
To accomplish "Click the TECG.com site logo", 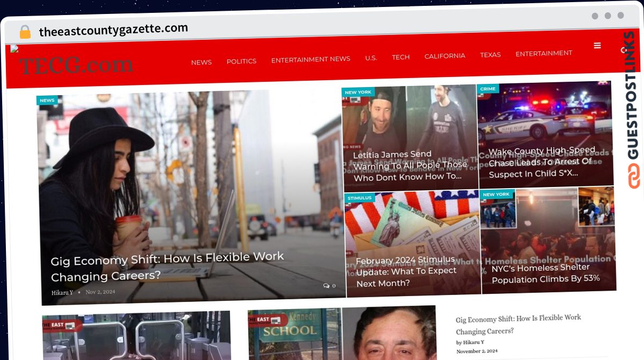I will point(76,65).
